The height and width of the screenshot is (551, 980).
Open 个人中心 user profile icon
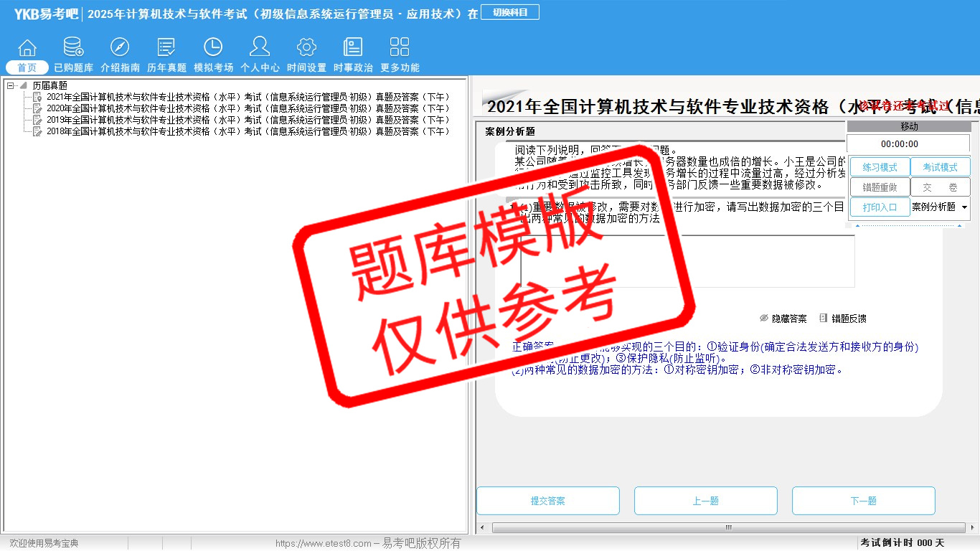click(260, 48)
